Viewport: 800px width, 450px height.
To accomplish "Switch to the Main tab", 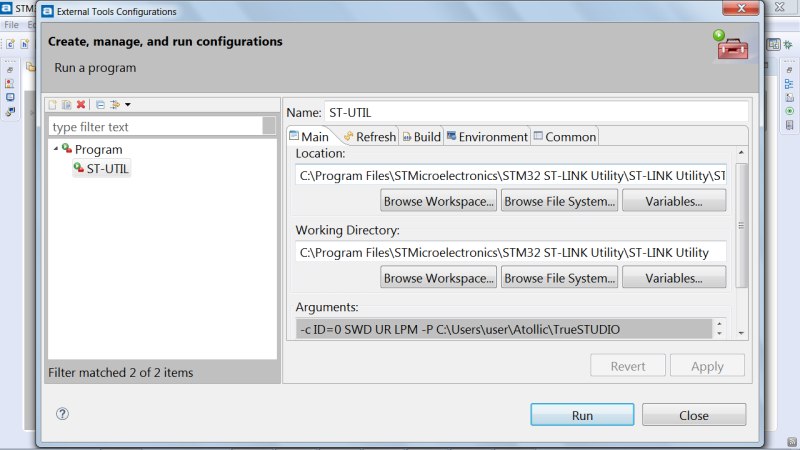I will click(x=310, y=137).
